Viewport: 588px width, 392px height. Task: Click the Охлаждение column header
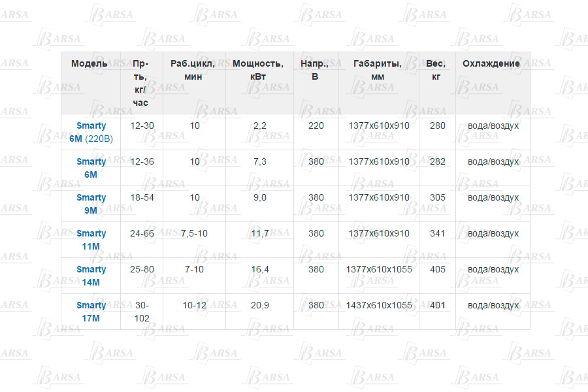491,64
